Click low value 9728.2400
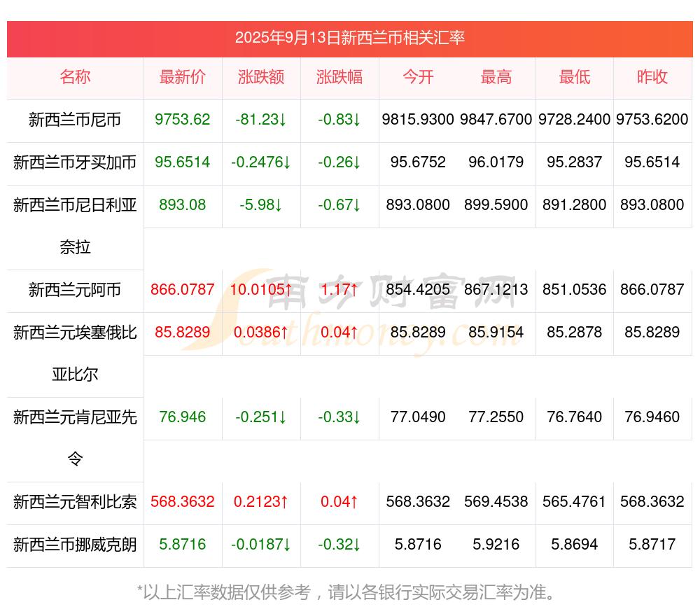Image resolution: width=700 pixels, height=614 pixels. tap(575, 119)
